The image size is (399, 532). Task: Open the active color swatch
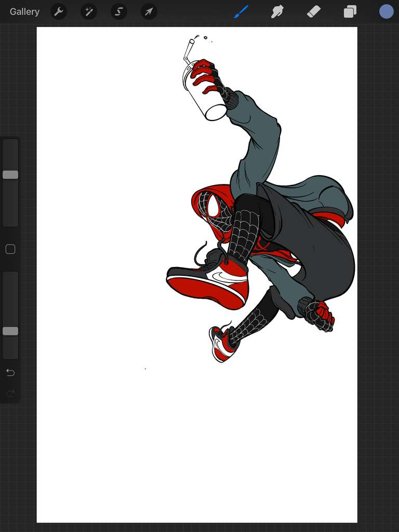tap(387, 11)
